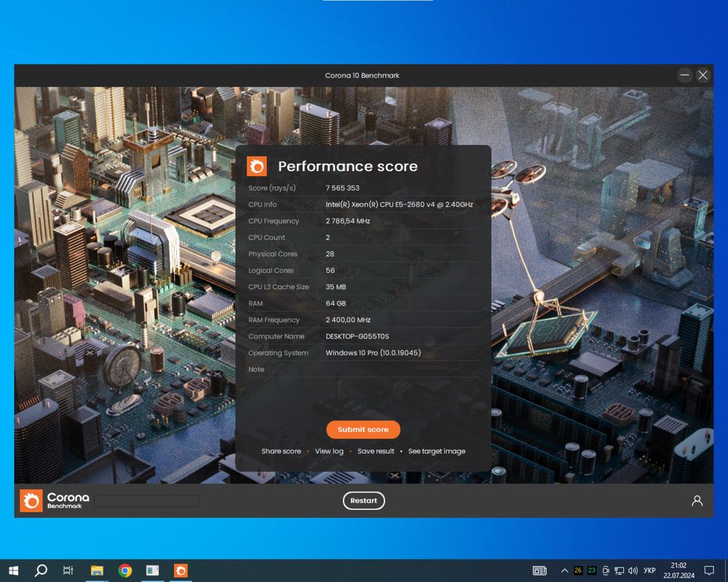This screenshot has height=582, width=728.
Task: Click the computer name DESKTOP-G055T0S
Action: (x=357, y=336)
